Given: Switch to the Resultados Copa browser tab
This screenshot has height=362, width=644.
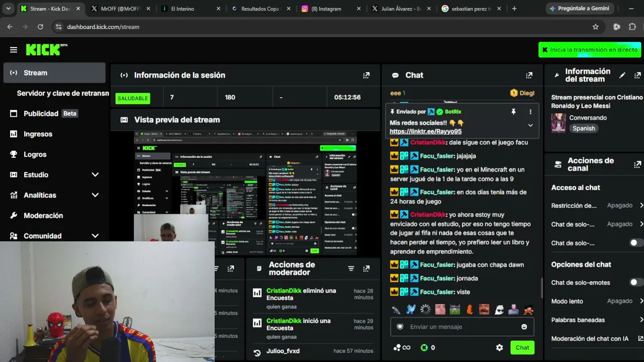Looking at the screenshot, I should click(x=260, y=9).
